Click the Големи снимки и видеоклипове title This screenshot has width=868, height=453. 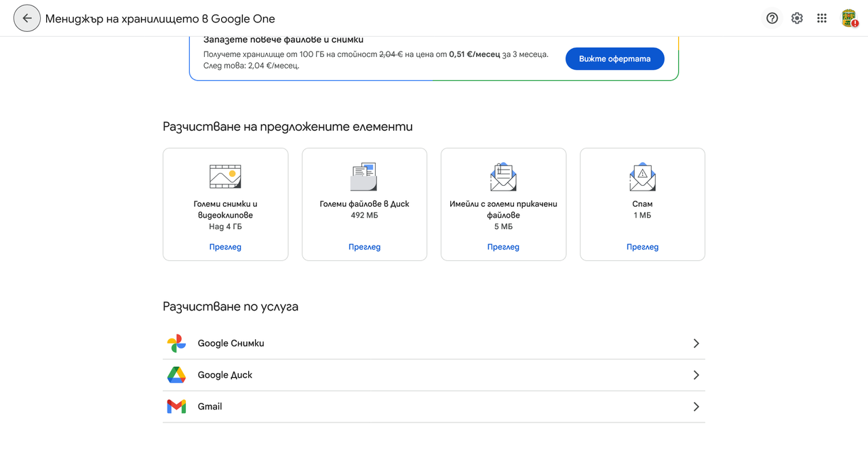225,210
